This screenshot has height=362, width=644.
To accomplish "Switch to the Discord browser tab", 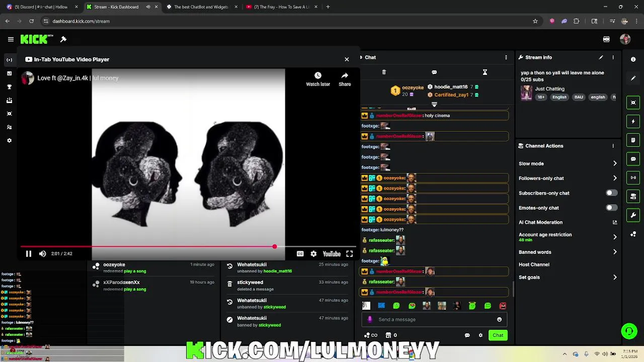I will (x=42, y=7).
